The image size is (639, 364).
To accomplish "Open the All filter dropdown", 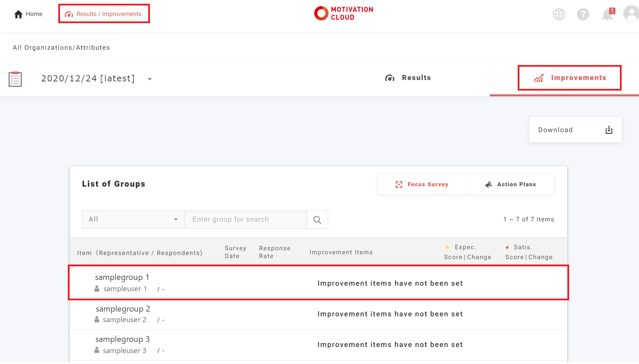I will 133,220.
